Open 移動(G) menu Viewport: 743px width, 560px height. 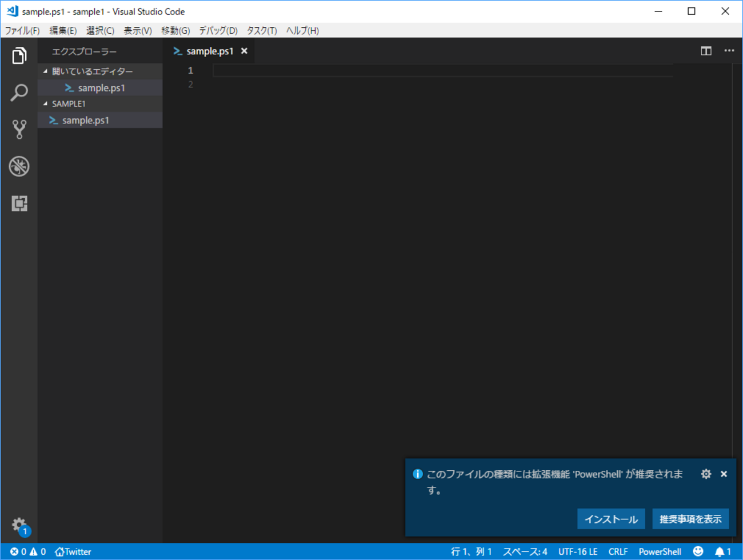click(175, 30)
